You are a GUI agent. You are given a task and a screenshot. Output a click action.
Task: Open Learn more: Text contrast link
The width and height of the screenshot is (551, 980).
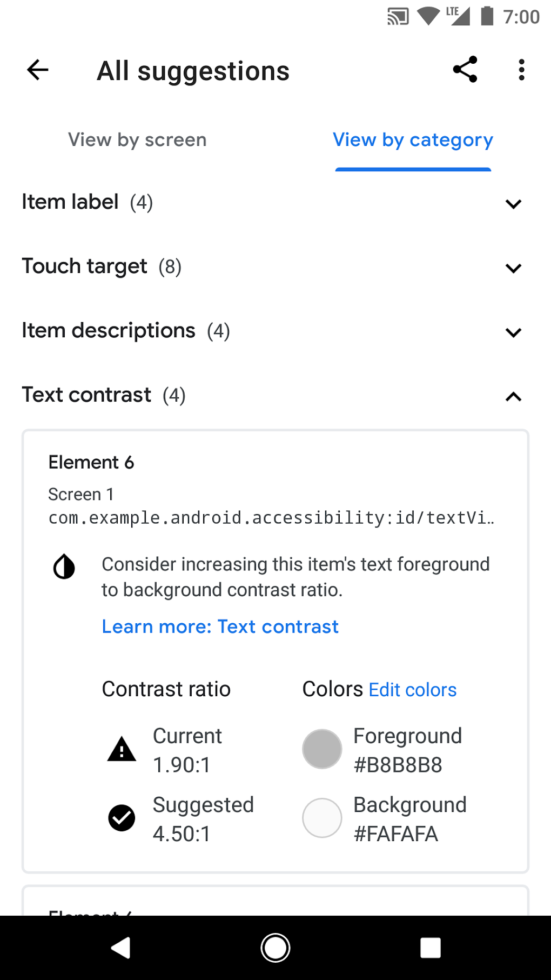pos(220,626)
